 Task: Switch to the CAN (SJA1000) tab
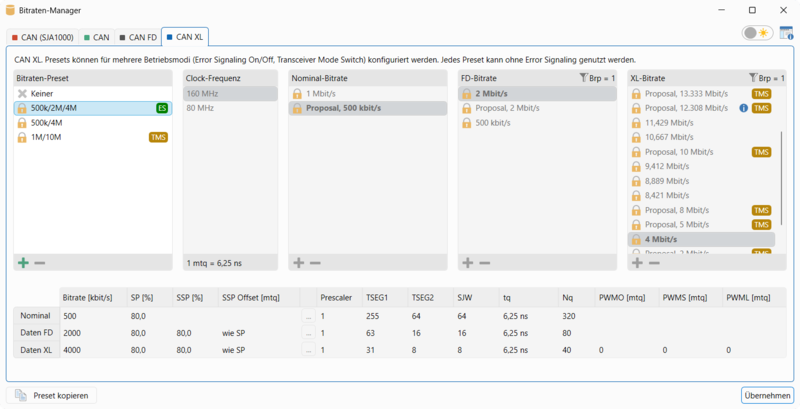(42, 37)
